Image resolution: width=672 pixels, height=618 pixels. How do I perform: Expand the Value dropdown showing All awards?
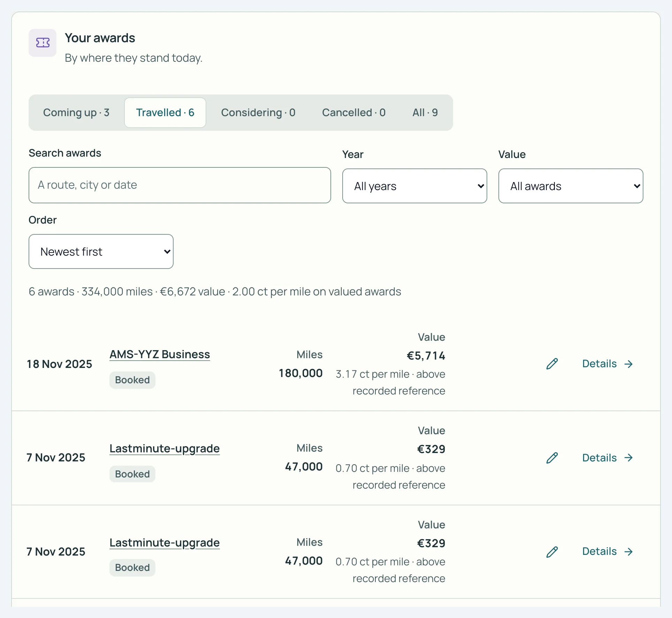pyautogui.click(x=571, y=186)
